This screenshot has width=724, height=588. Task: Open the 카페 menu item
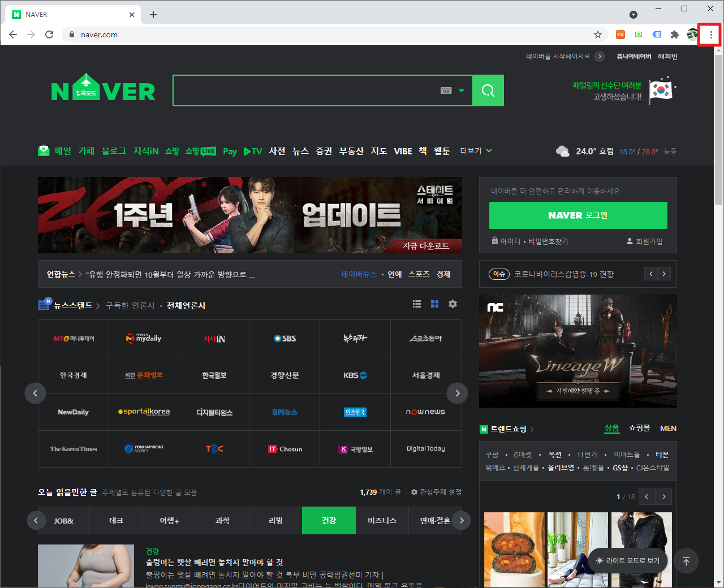[x=86, y=151]
